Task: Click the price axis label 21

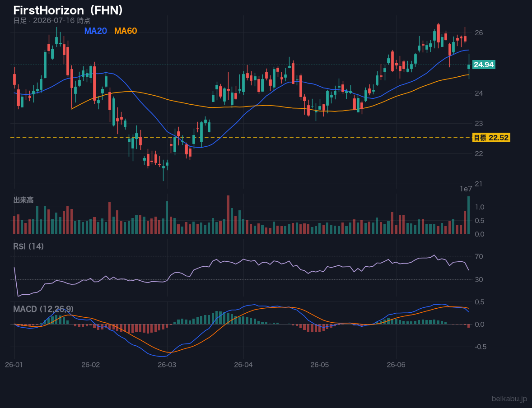Action: tap(479, 184)
